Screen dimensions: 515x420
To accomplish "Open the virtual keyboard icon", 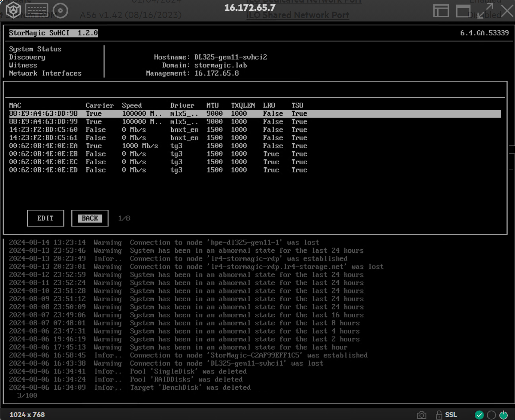I will (37, 10).
